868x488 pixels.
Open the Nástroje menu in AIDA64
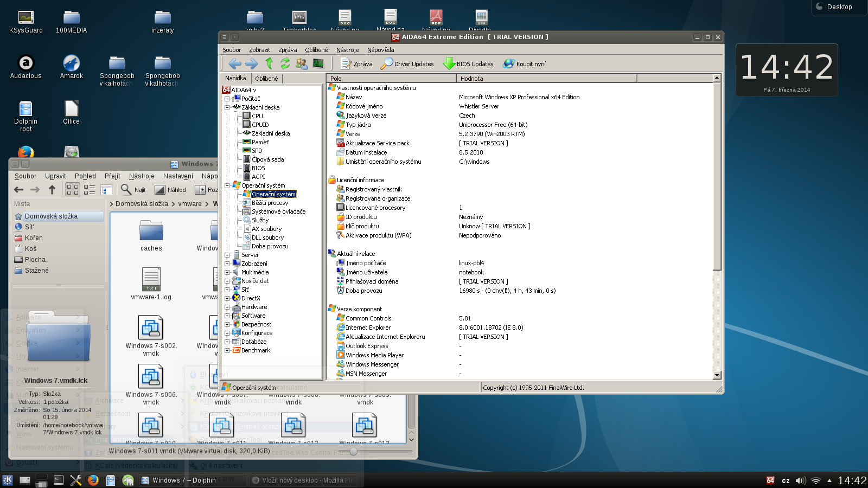point(347,50)
